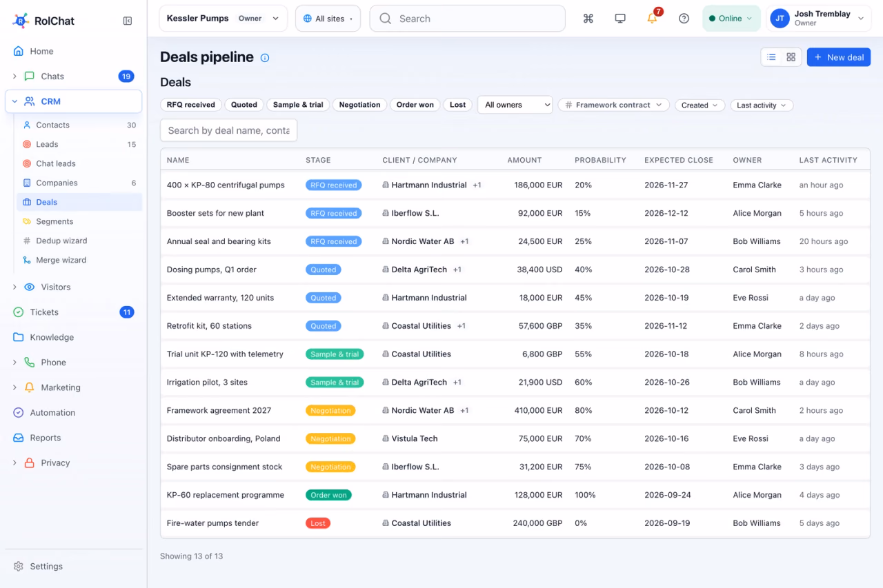Image resolution: width=883 pixels, height=588 pixels.
Task: Open the command palette icon
Action: [x=588, y=19]
